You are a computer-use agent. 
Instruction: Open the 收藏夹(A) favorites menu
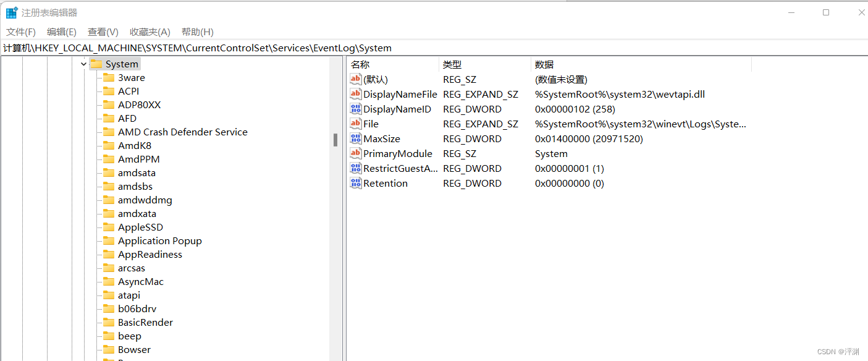tap(150, 32)
